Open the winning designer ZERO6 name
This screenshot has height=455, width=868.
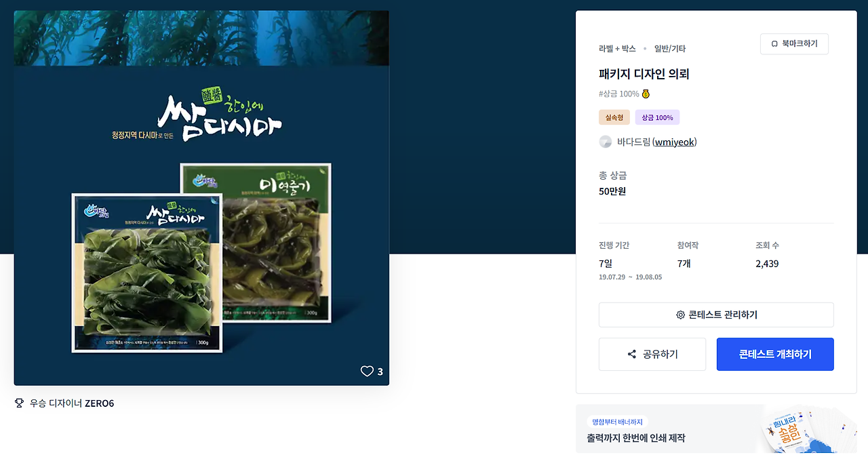[x=99, y=403]
